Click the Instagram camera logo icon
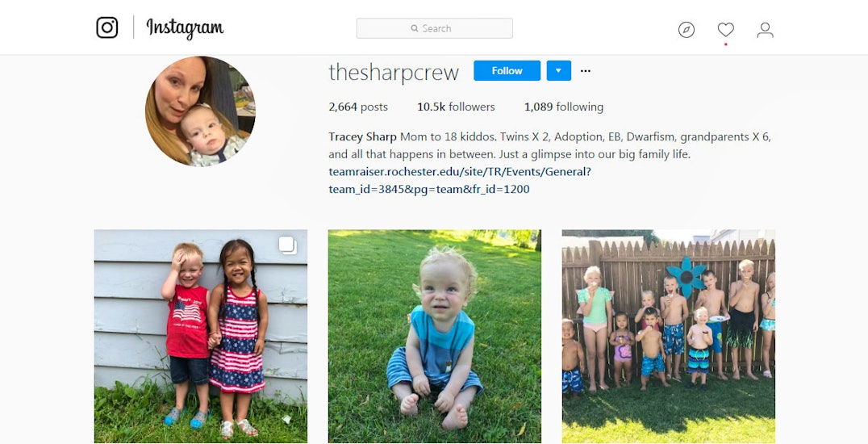 pos(106,27)
